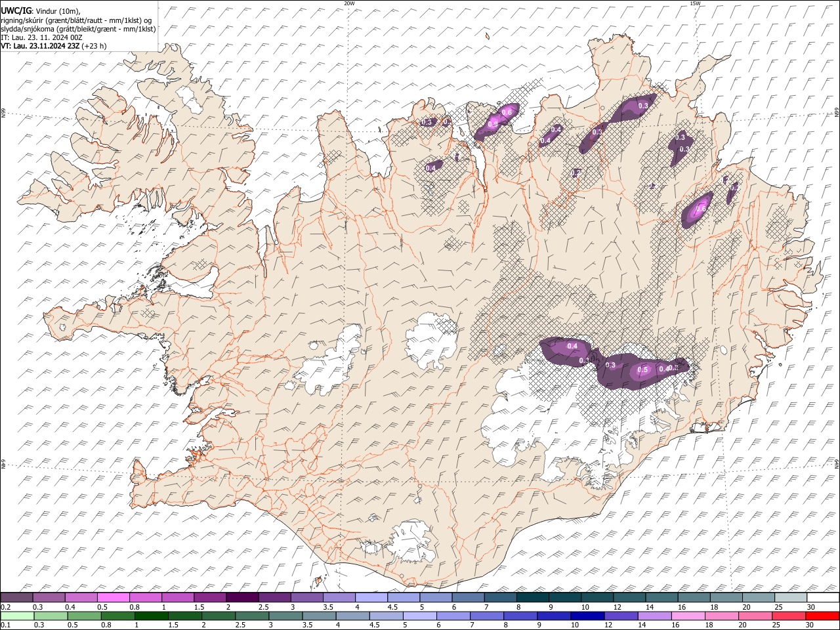840x630 pixels.
Task: Click the 'rigning/skúrir' legend description line
Action: 76,20
